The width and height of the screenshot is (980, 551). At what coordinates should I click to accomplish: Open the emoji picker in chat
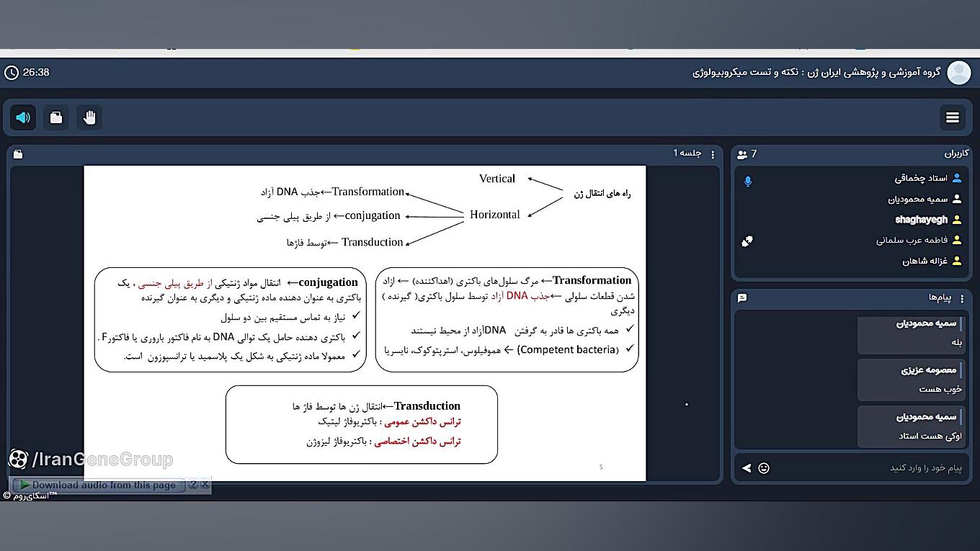click(x=764, y=468)
